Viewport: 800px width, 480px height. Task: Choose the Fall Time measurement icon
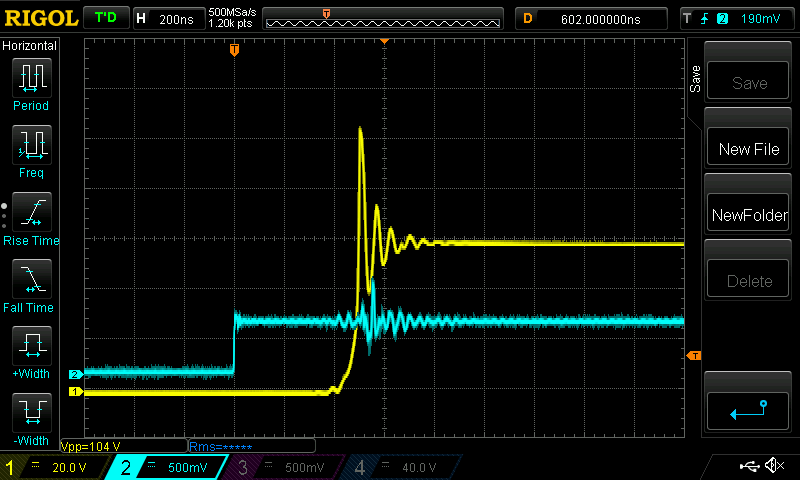[x=30, y=279]
